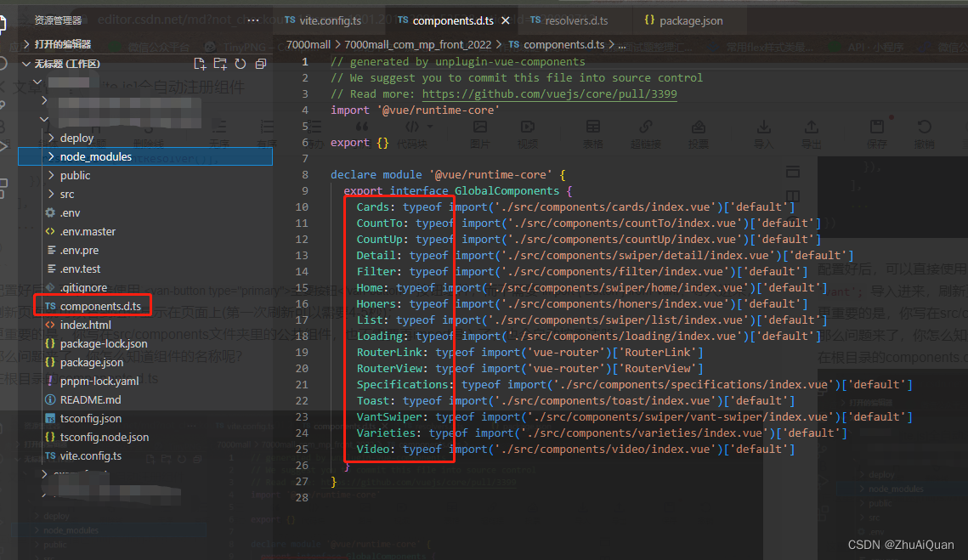Screen dimensions: 968x560
Task: Expand the src folder
Action: point(67,194)
